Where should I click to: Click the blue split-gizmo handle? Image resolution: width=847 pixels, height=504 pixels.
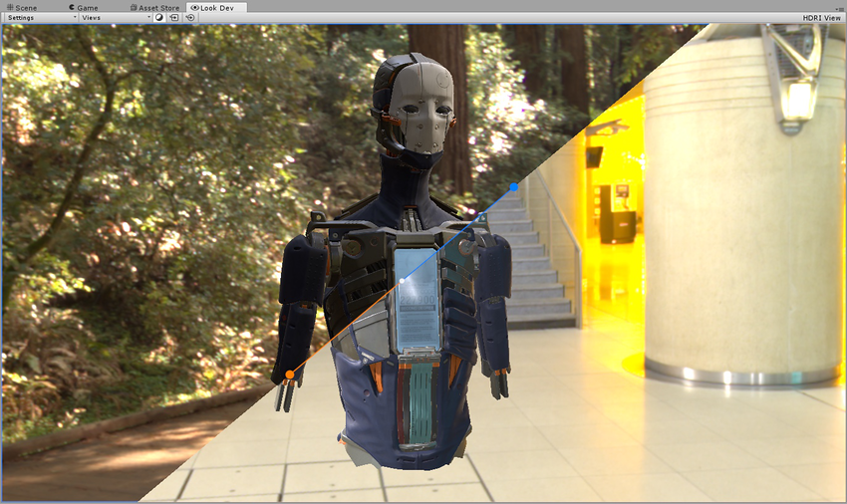[514, 186]
